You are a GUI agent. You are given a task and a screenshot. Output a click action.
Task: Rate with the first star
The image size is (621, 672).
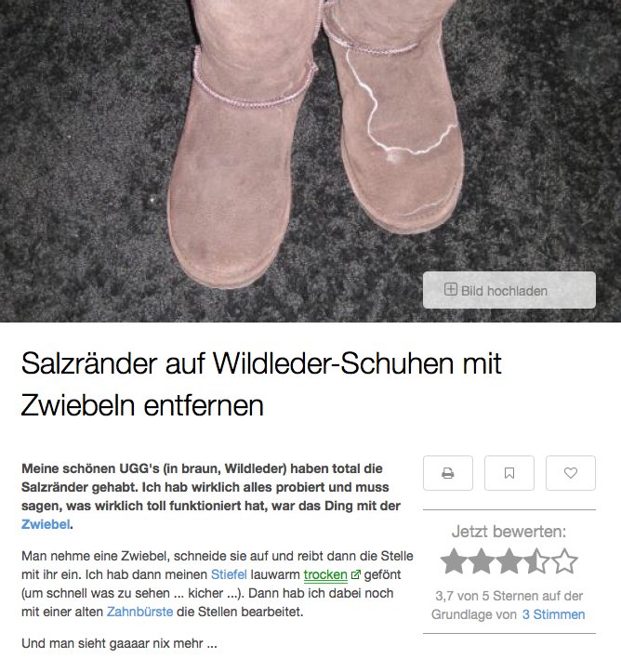tap(454, 561)
